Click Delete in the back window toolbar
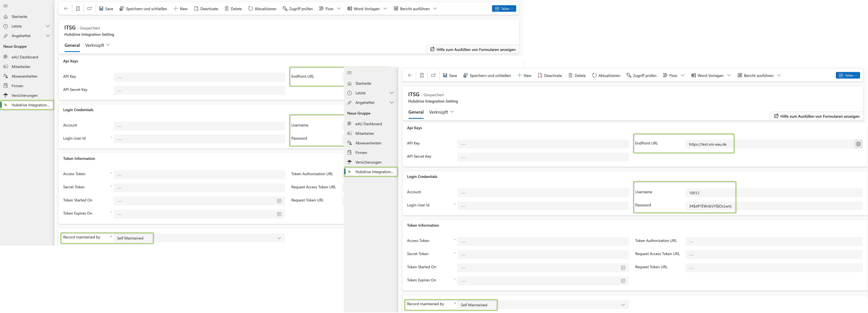This screenshot has height=313, width=868. point(233,9)
